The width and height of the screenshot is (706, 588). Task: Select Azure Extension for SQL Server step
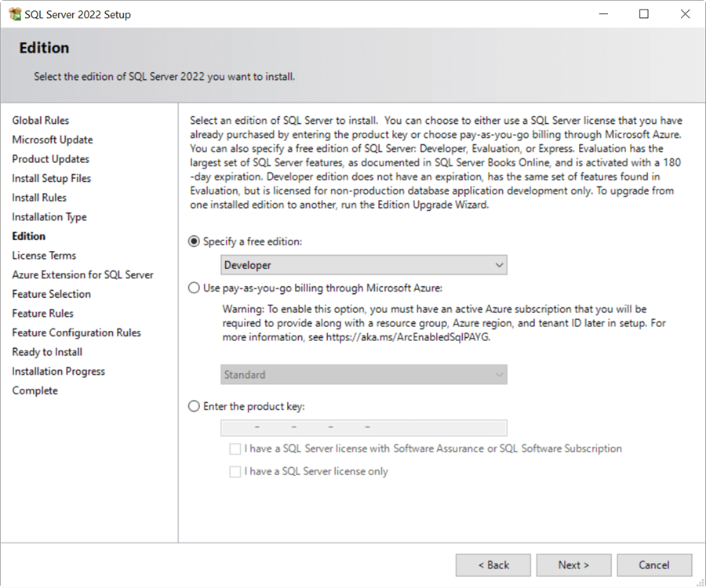[x=82, y=274]
